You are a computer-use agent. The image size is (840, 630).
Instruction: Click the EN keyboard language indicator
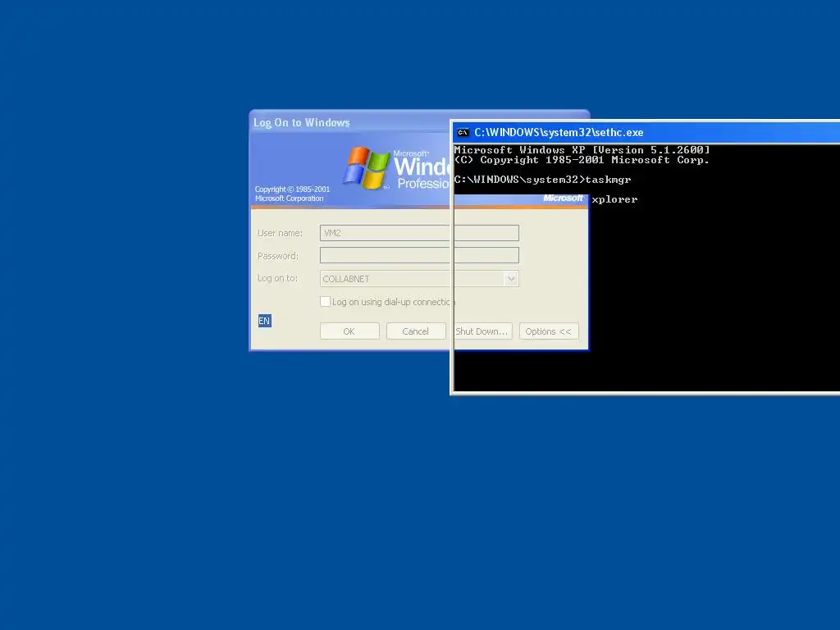pos(264,321)
